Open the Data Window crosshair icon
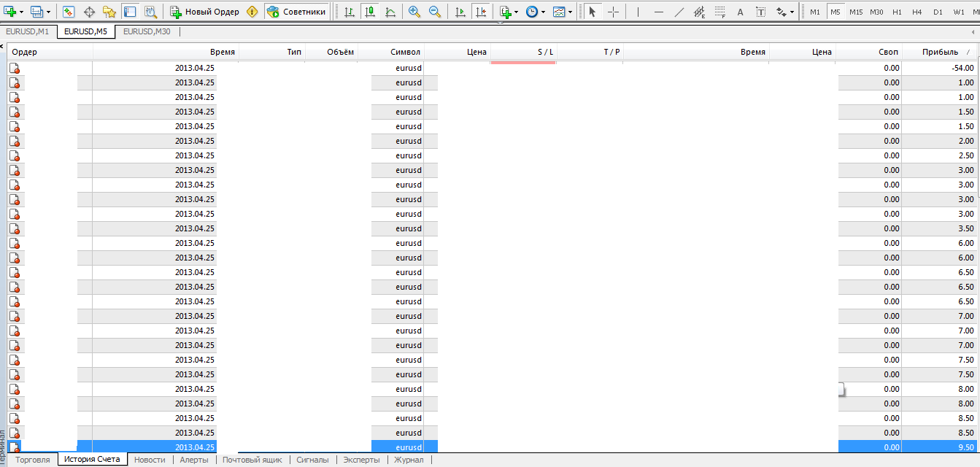Image resolution: width=980 pixels, height=467 pixels. (x=90, y=12)
